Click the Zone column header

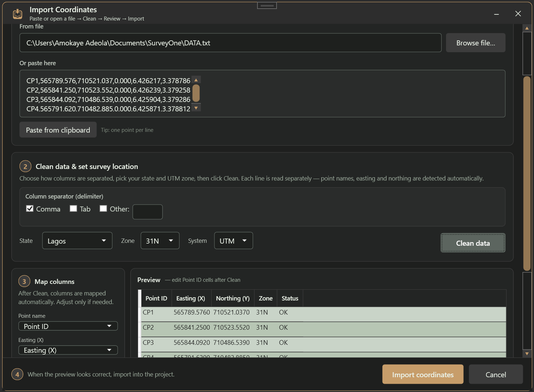[266, 298]
